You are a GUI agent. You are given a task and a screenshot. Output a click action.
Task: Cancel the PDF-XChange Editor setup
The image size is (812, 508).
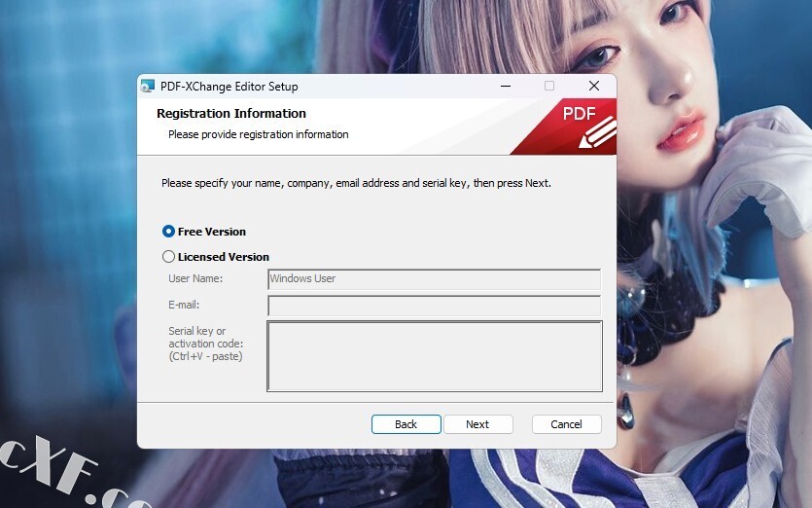click(x=566, y=424)
